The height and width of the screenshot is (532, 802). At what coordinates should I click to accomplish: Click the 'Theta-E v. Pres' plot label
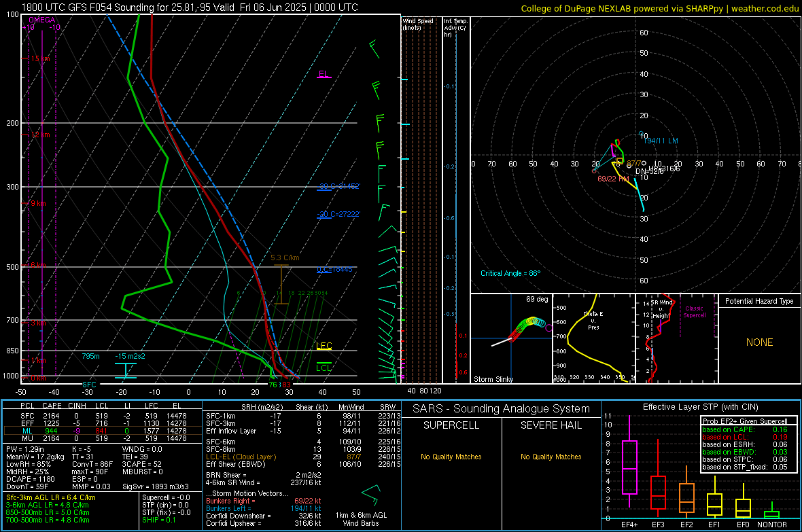[x=593, y=320]
